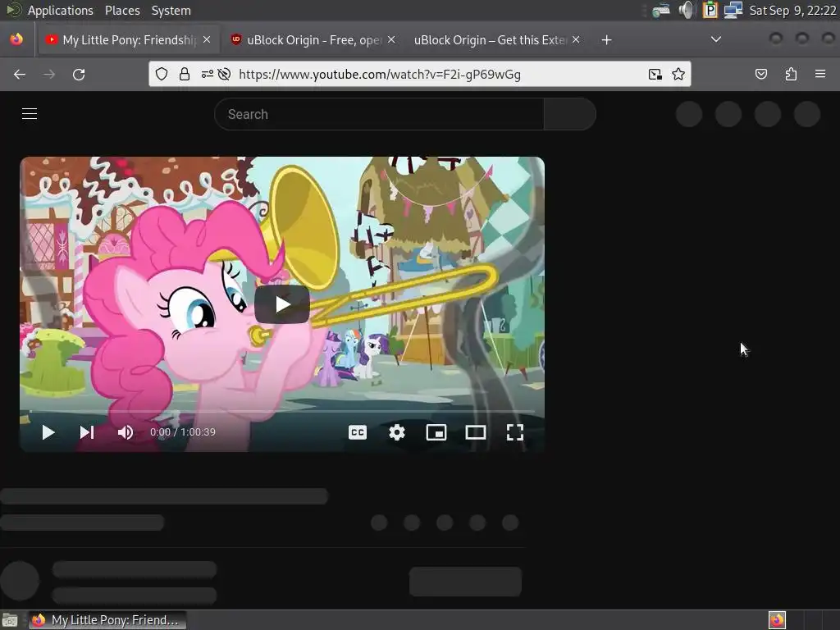Skip to next video
Screen dimensions: 840x630
coord(87,432)
